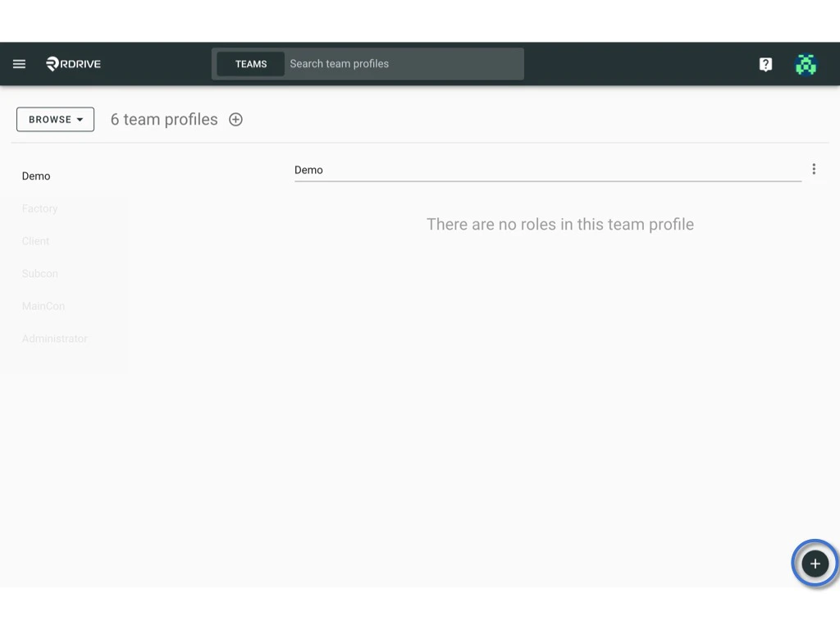Open the help question mark icon
The width and height of the screenshot is (840, 630).
(765, 64)
